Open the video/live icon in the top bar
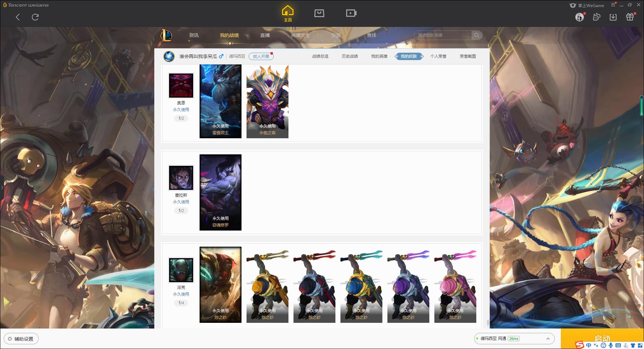The height and width of the screenshot is (349, 644). pos(351,13)
